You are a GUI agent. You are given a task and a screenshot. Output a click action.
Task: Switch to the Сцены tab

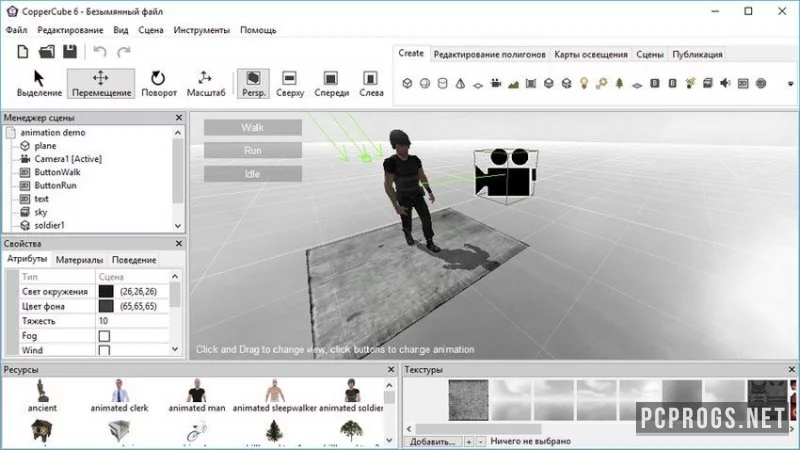pos(649,54)
